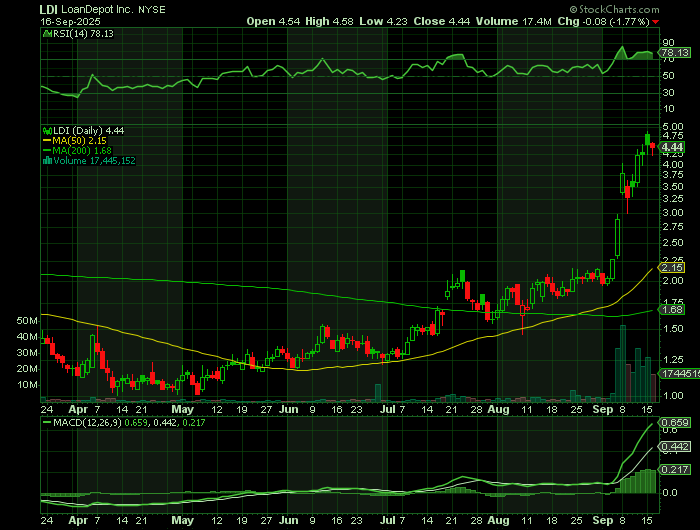The height and width of the screenshot is (530, 700).
Task: Click the RSI line icon before RSI(14)
Action: point(47,33)
